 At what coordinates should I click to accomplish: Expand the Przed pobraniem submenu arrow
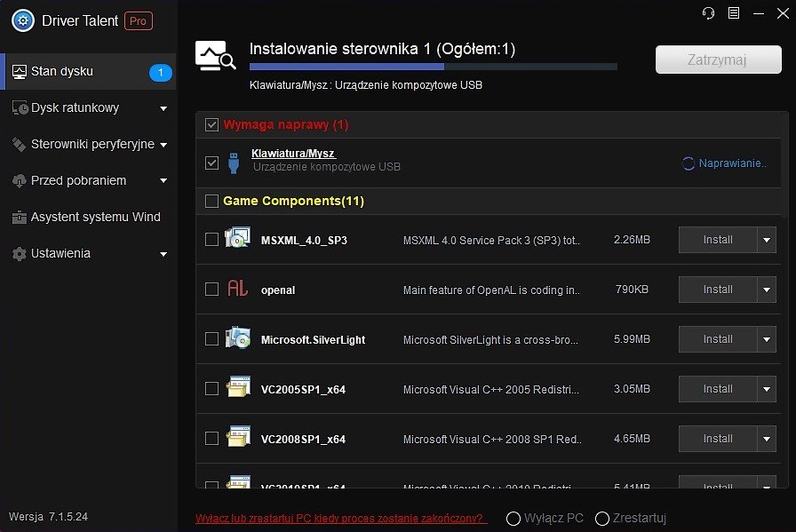click(163, 180)
